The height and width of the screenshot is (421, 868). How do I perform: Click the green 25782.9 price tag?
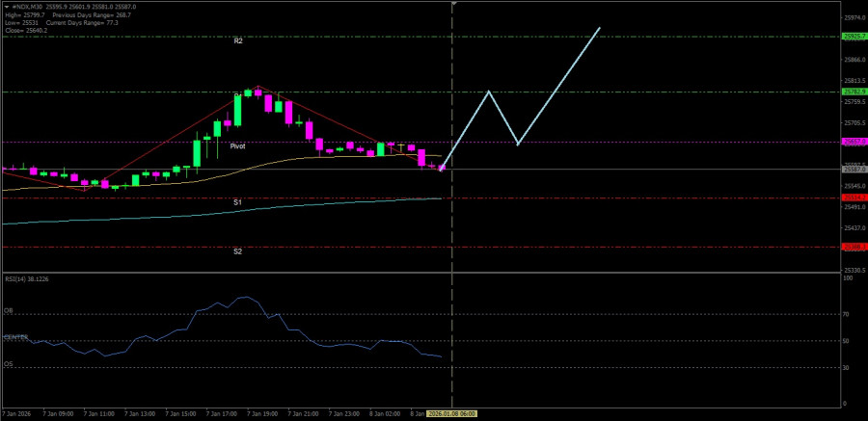coord(854,92)
